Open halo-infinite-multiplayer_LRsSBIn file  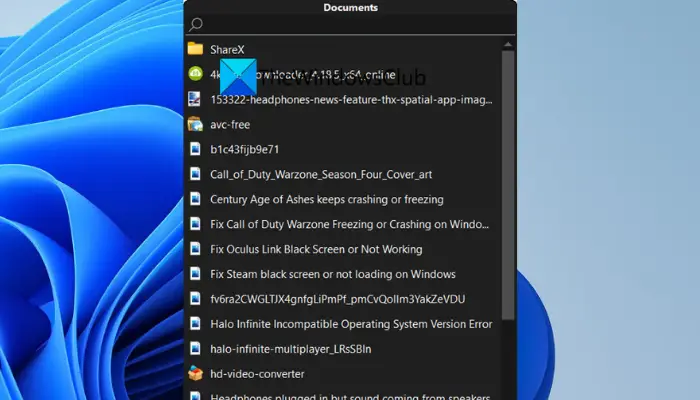291,350
